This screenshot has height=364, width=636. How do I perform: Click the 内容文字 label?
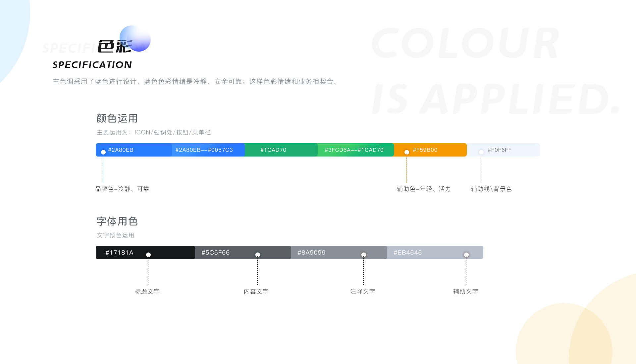click(256, 292)
